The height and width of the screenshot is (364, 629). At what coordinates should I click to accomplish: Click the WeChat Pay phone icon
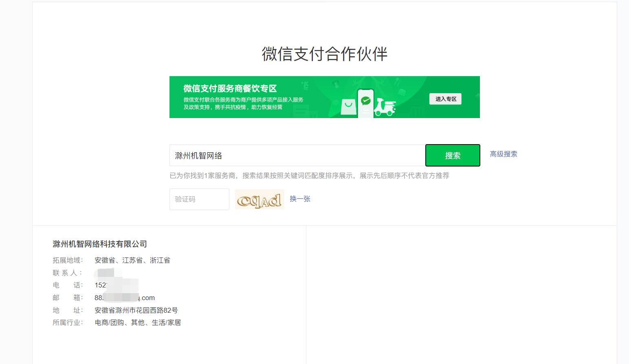pos(365,103)
